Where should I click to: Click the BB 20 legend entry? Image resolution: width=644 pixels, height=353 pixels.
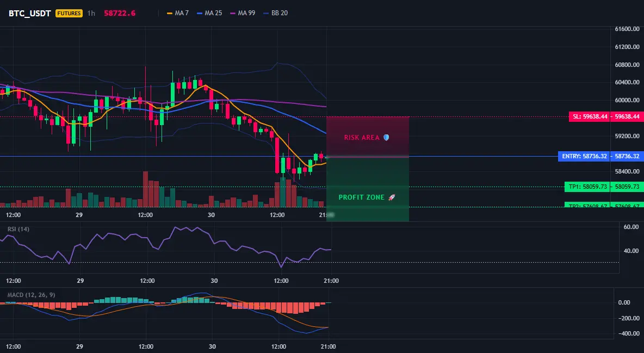276,13
